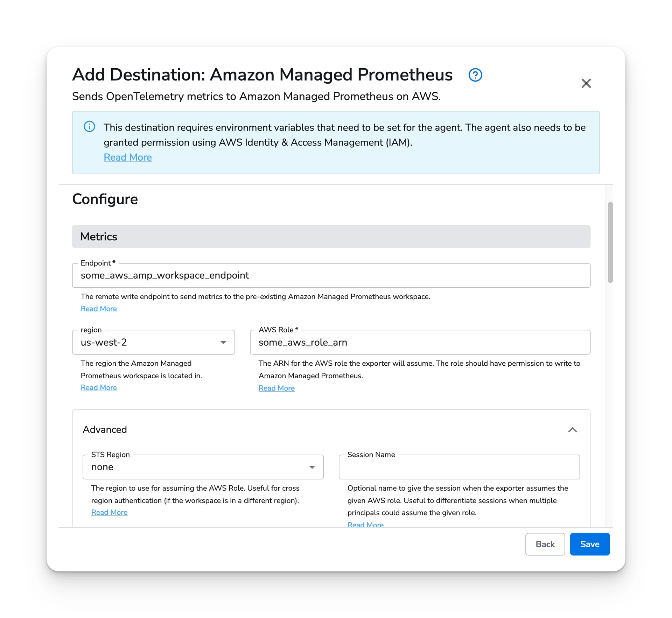Open the help question mark icon
The image size is (672, 618).
(x=475, y=75)
